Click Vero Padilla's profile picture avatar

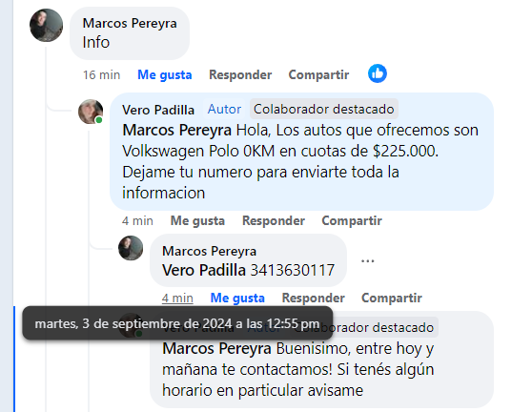[91, 112]
